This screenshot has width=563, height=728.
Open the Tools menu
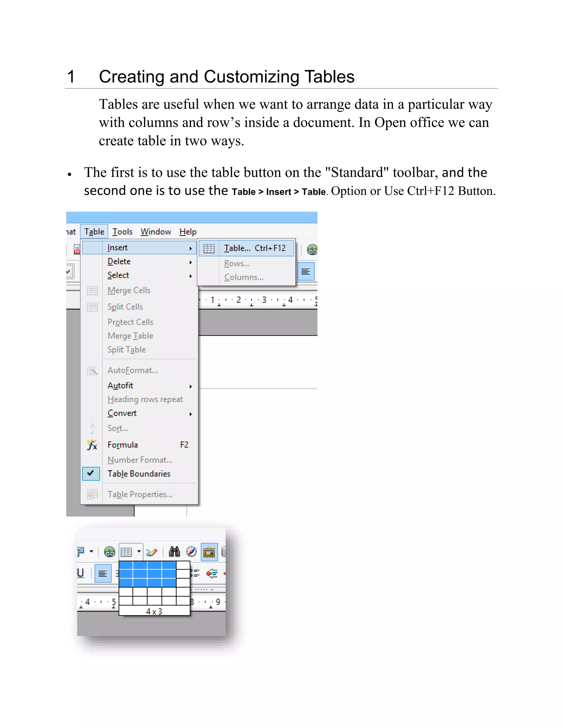pyautogui.click(x=122, y=232)
